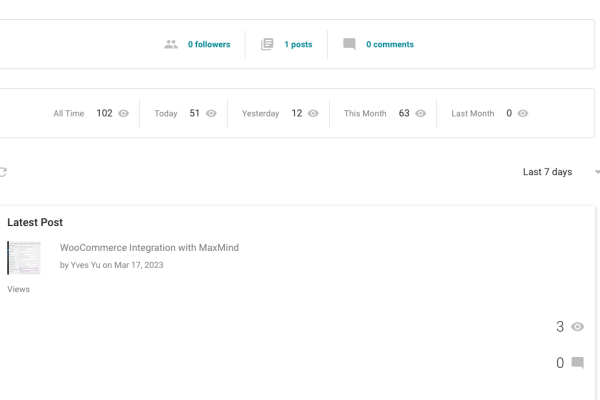Screen dimensions: 600x400
Task: Click the followers people icon
Action: pyautogui.click(x=171, y=44)
